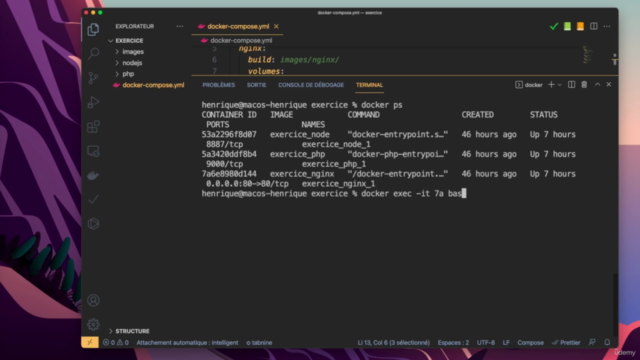The image size is (640, 360).
Task: Change indentation via Espaces : 2
Action: coord(453,342)
